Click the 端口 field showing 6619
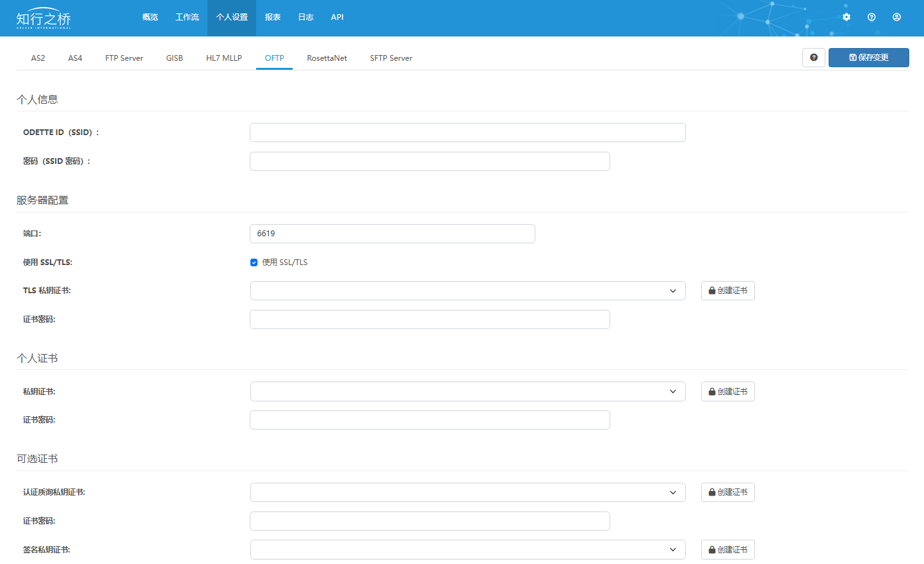 click(392, 234)
